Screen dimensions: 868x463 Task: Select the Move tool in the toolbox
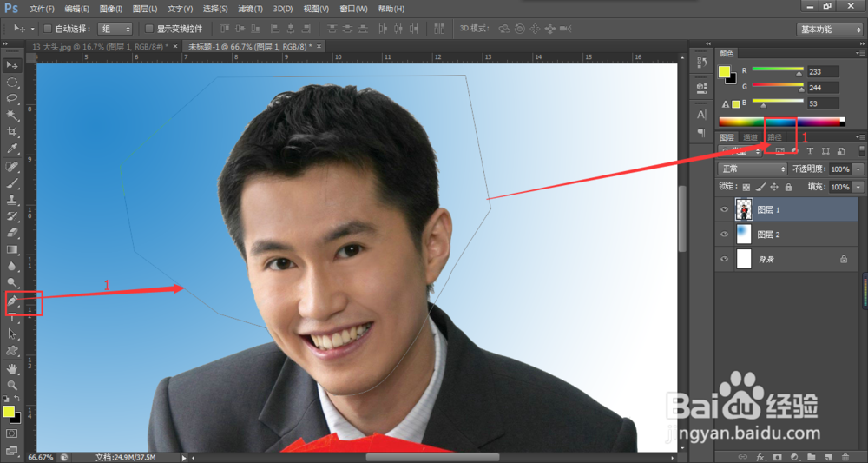tap(12, 65)
